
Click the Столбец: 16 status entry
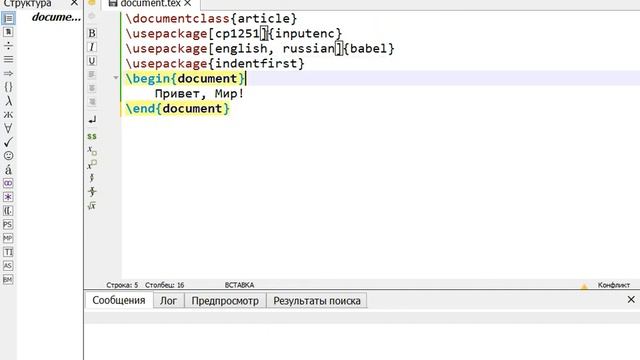pos(164,285)
